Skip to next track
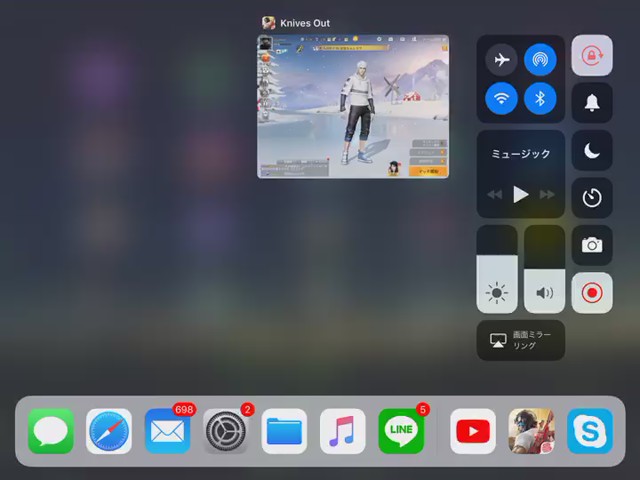Screen dimensions: 640x480 tap(547, 194)
